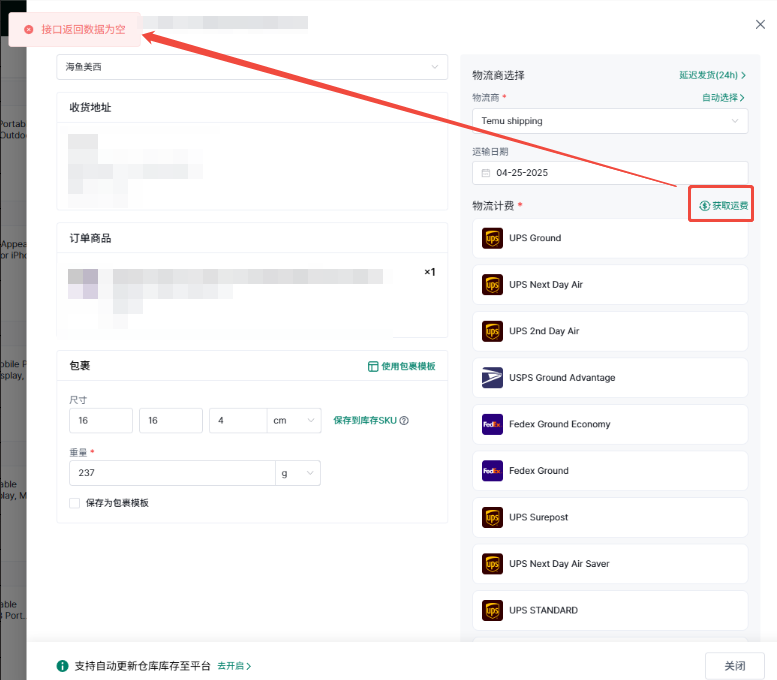This screenshot has width=777, height=680.
Task: Click the 保存到库存SKU link
Action: (x=365, y=420)
